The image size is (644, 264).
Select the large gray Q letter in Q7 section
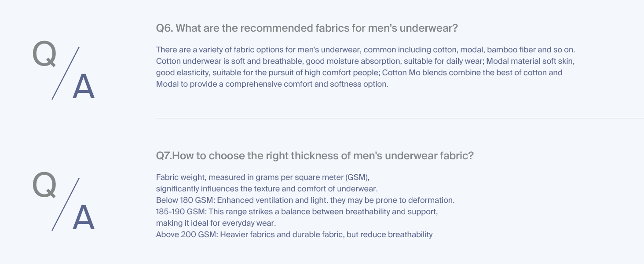click(44, 184)
